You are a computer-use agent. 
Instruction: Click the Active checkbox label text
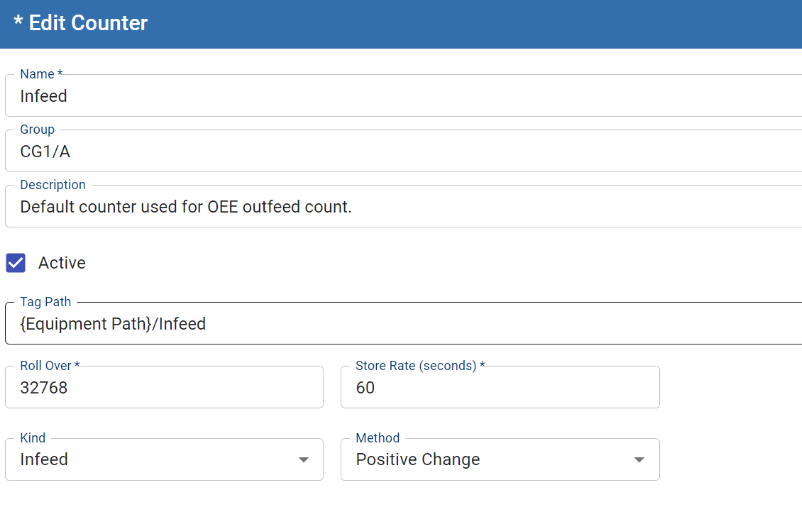click(x=62, y=263)
